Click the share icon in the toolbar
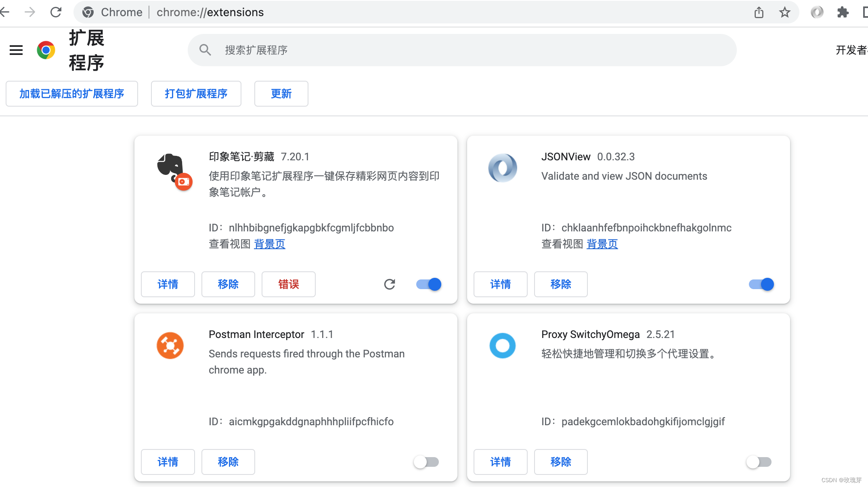 click(759, 12)
